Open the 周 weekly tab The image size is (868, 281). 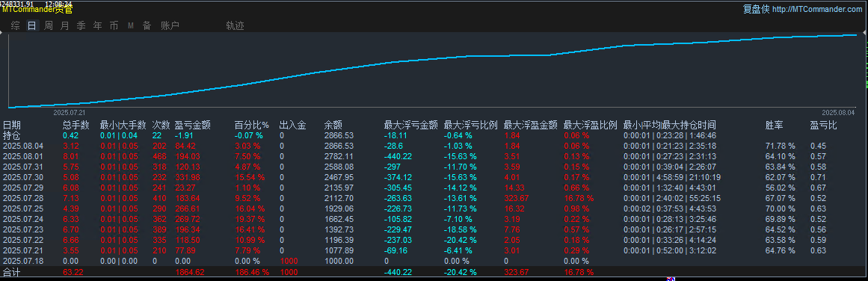pyautogui.click(x=49, y=25)
